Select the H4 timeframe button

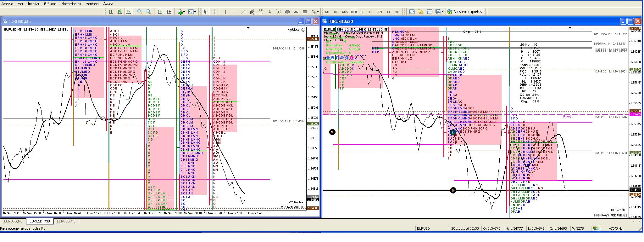[371, 12]
